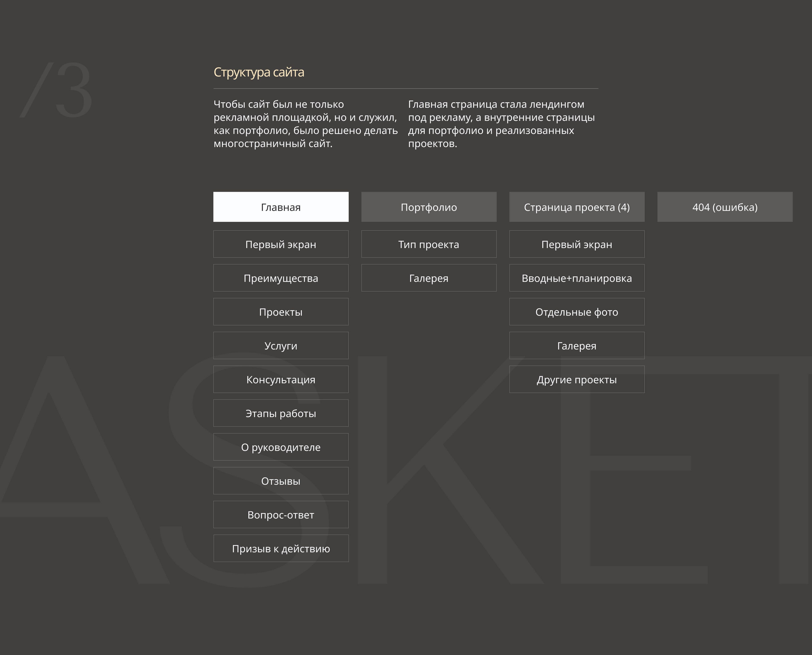Open the Страница проекта (4) tab
This screenshot has width=812, height=655.
[x=577, y=207]
